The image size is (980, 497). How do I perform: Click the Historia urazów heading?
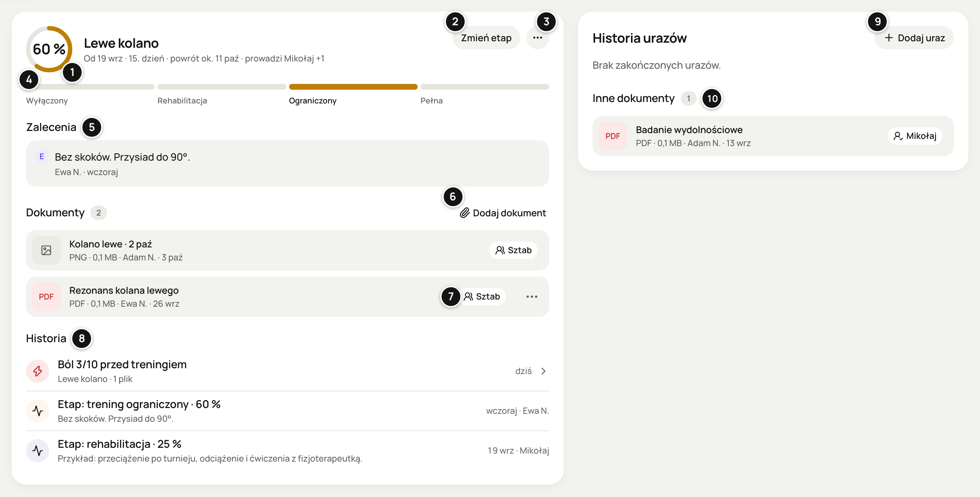click(x=640, y=38)
